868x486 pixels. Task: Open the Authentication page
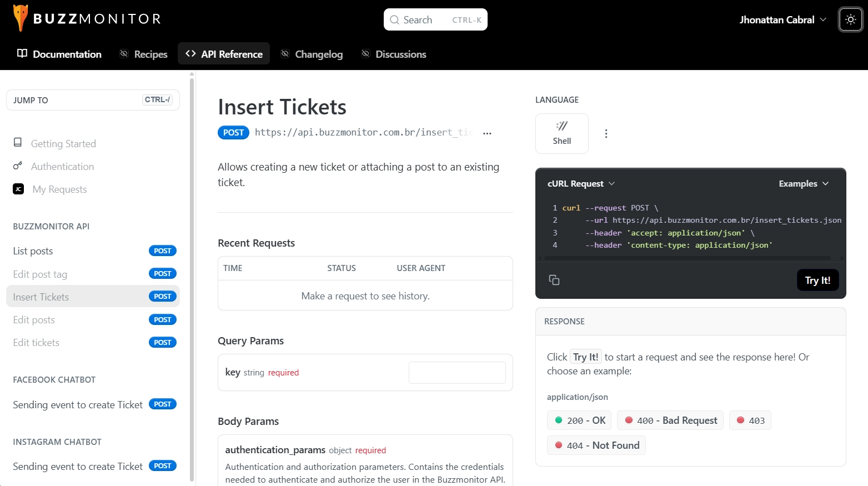(62, 167)
